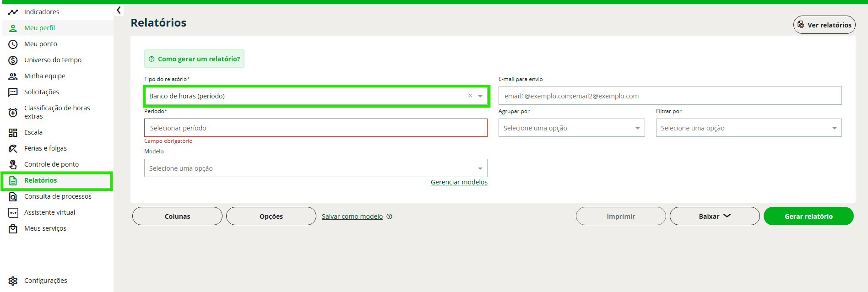Open Solicitações in the sidebar menu
This screenshot has height=292, width=868.
tap(42, 92)
